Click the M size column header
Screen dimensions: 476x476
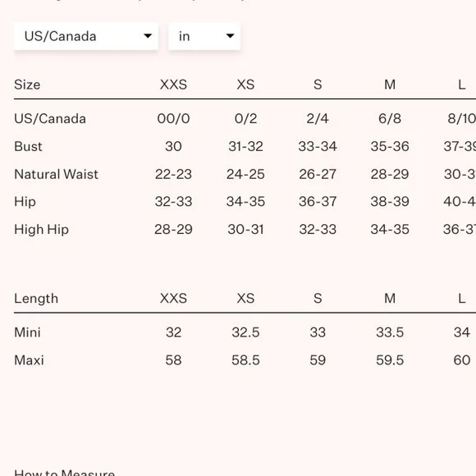tap(390, 85)
